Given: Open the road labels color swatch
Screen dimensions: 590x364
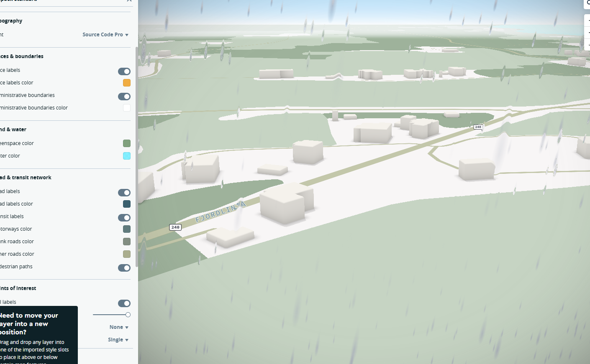Looking at the screenshot, I should coord(127,204).
